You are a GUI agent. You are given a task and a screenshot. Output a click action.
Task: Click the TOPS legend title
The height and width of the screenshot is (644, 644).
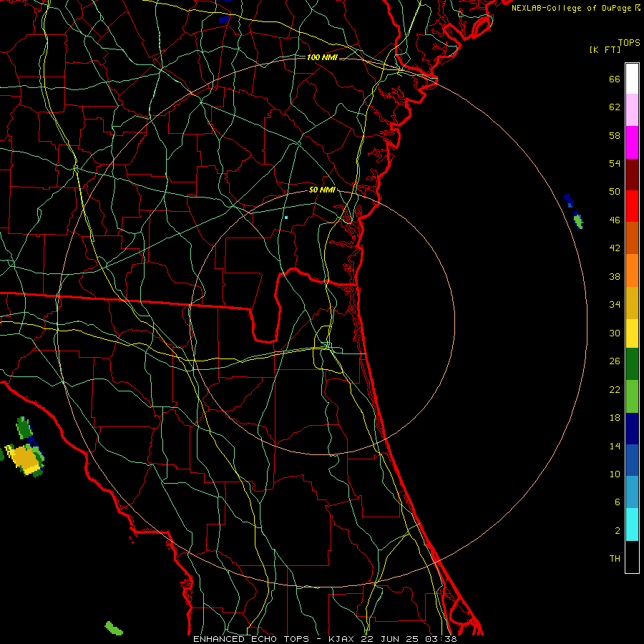(629, 43)
